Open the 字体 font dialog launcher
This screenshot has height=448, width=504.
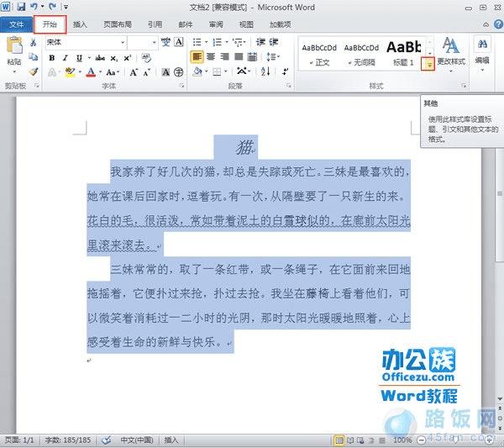tap(182, 86)
